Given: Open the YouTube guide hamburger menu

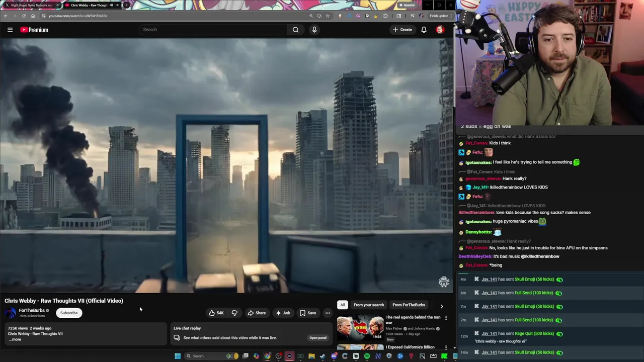Looking at the screenshot, I should point(10,30).
